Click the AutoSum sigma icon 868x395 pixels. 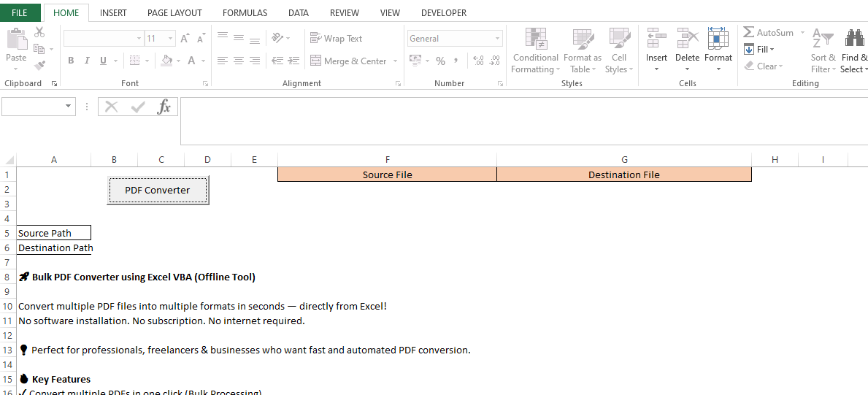749,33
